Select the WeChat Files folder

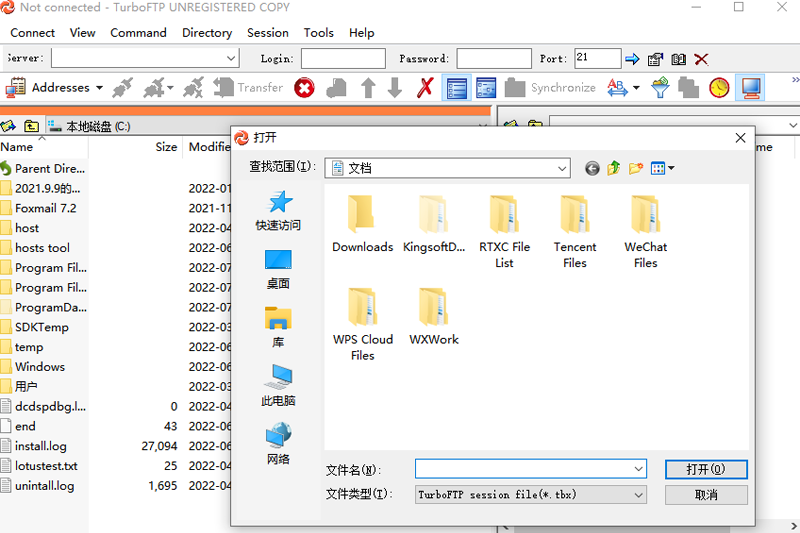645,232
